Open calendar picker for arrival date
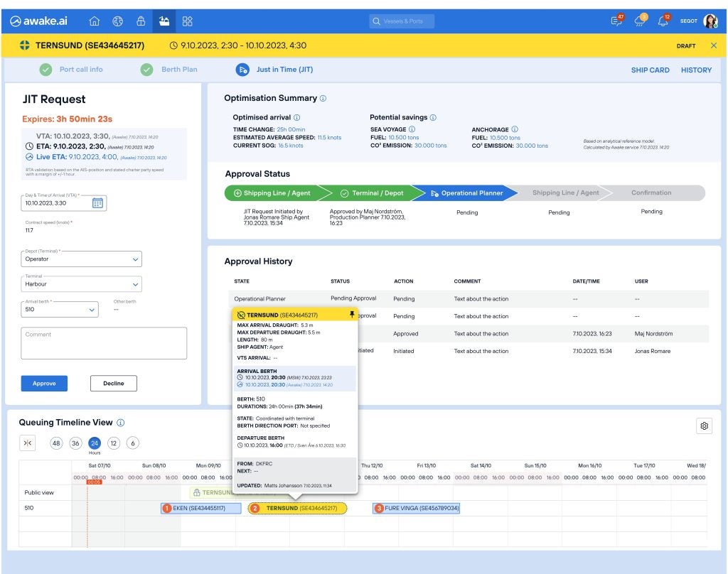Screen dimensions: 728x574 tap(98, 203)
